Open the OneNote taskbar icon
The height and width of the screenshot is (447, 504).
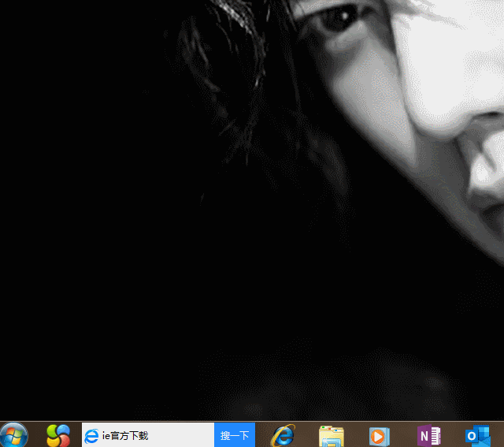pyautogui.click(x=428, y=436)
